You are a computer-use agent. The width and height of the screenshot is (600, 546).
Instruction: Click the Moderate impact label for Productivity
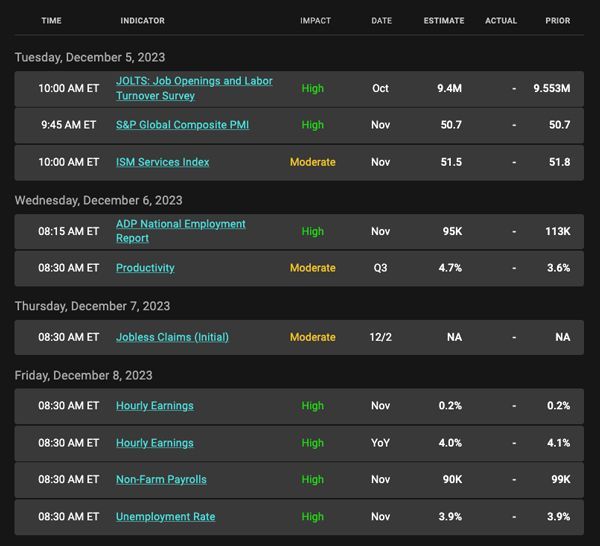pos(313,268)
